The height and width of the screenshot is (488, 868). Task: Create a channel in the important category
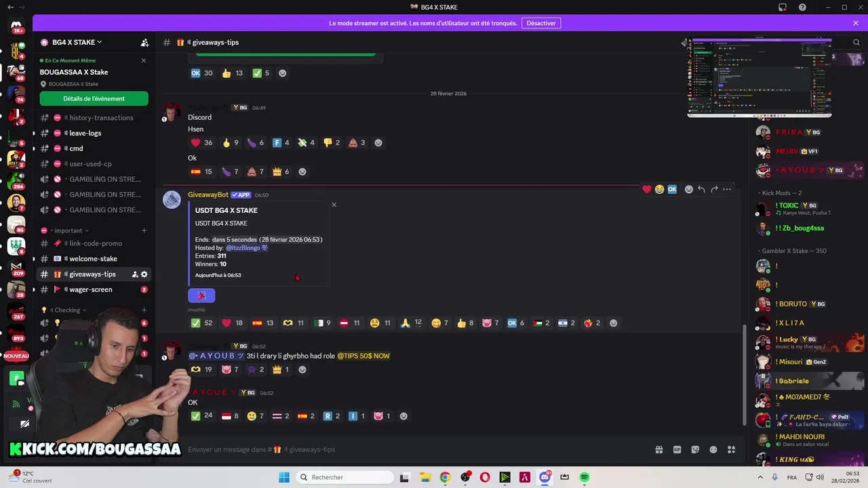144,230
